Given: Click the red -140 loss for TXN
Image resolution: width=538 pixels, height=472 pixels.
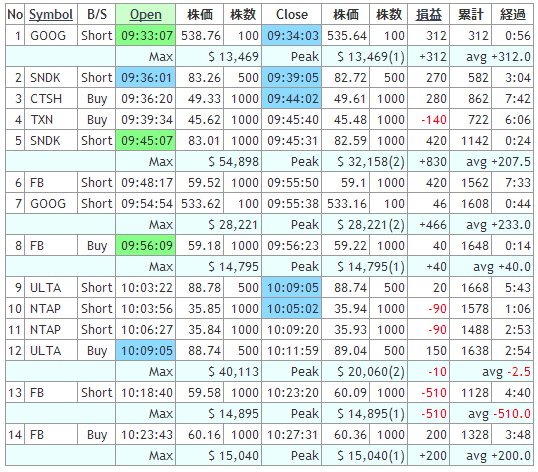Looking at the screenshot, I should 434,120.
